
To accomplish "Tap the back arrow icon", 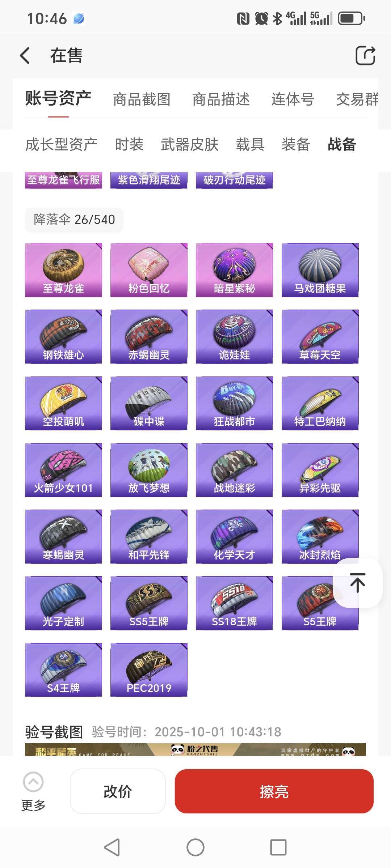I will click(25, 56).
